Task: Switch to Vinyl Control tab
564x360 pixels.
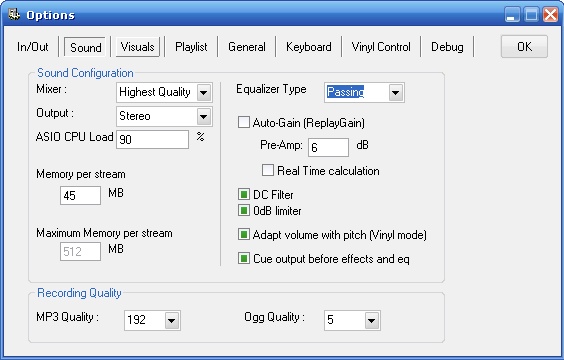Action: [381, 47]
